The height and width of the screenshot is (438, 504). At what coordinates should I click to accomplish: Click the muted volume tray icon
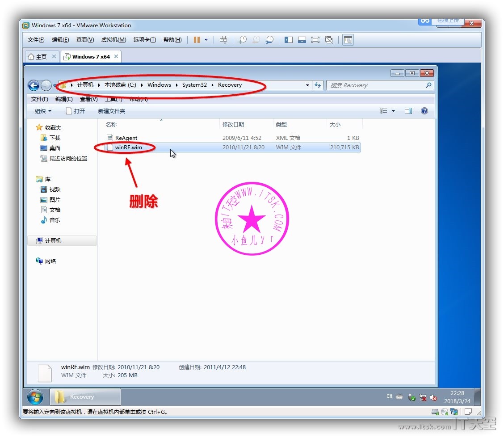[x=433, y=397]
